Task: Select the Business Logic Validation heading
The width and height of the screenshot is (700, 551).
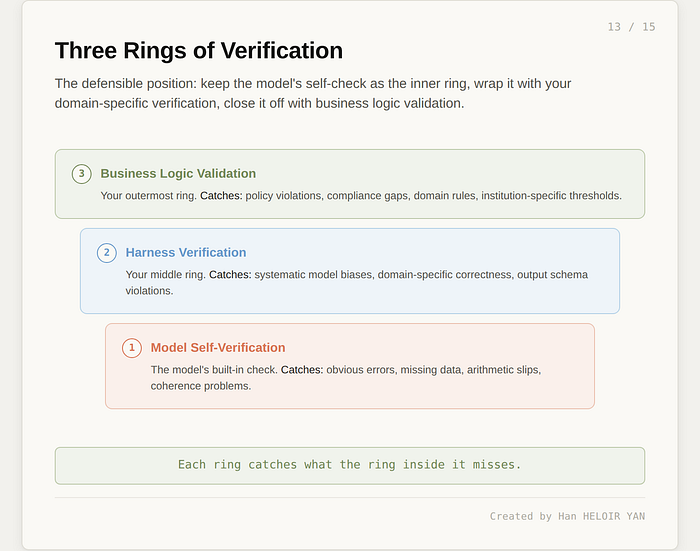Action: (178, 173)
